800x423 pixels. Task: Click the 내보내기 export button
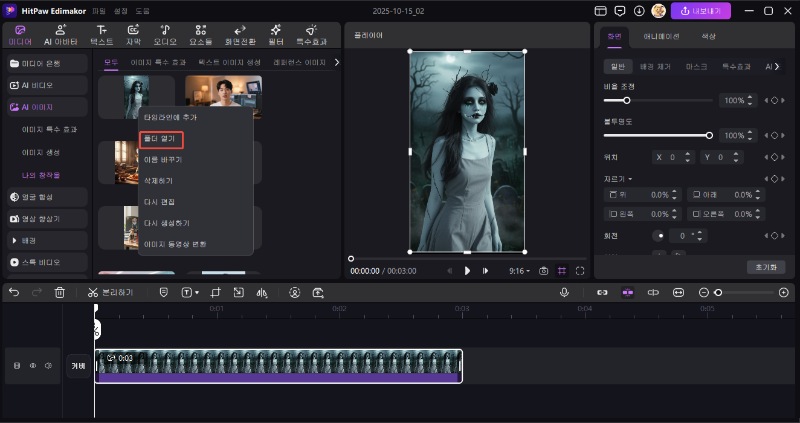pos(701,11)
